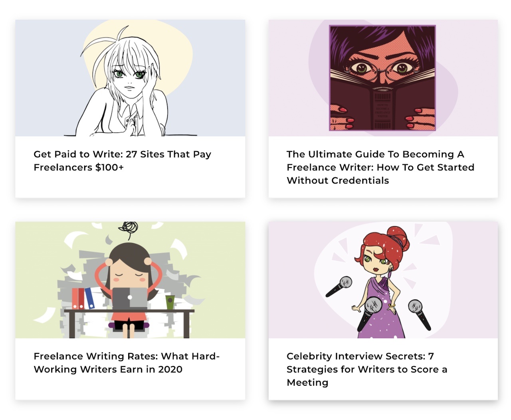Image resolution: width=511 pixels, height=420 pixels.
Task: Click the gray laptop on the desk
Action: 130,298
